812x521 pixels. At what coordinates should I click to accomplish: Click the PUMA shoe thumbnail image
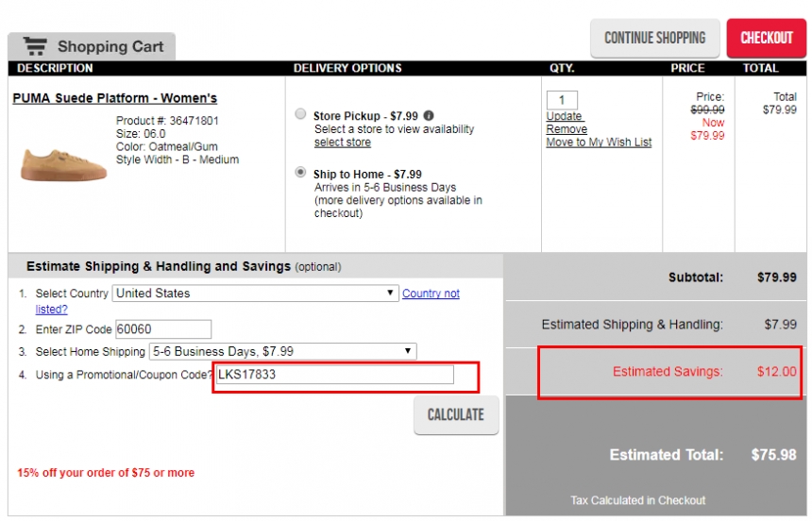63,164
